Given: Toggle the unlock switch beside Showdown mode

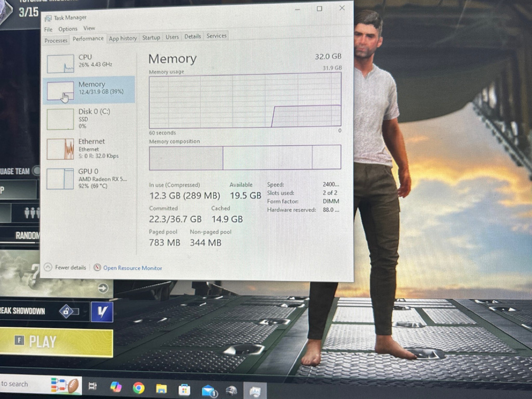Looking at the screenshot, I should tap(69, 311).
